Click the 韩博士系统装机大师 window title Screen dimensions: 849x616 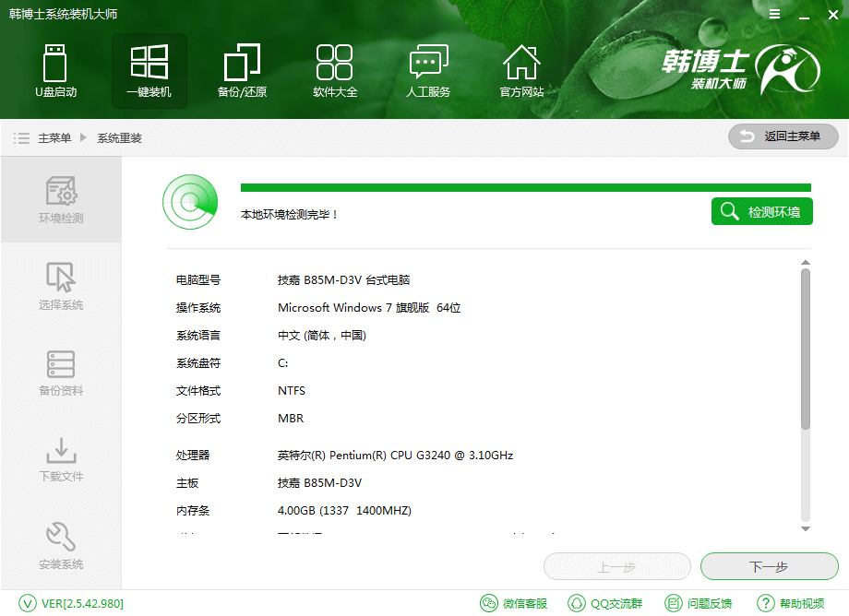[x=63, y=14]
